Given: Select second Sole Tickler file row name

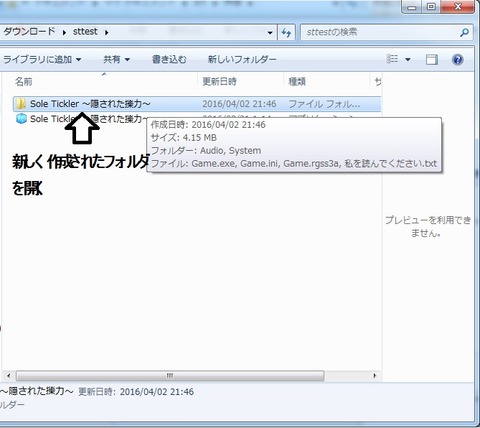Looking at the screenshot, I should 88,119.
